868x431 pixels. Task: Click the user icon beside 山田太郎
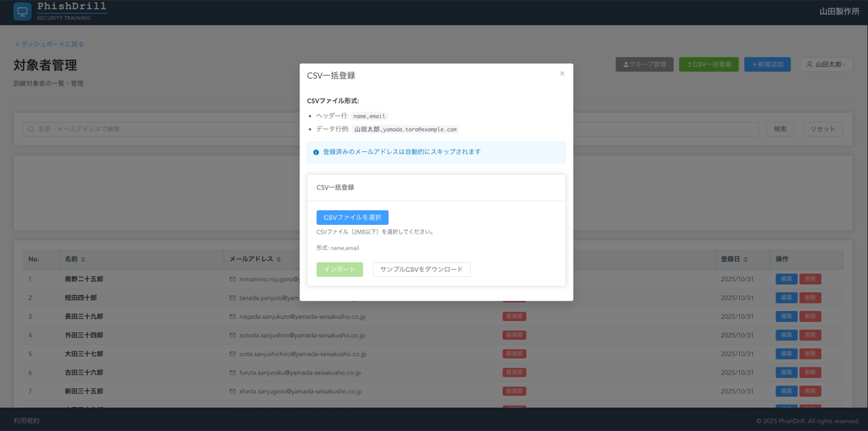[809, 64]
